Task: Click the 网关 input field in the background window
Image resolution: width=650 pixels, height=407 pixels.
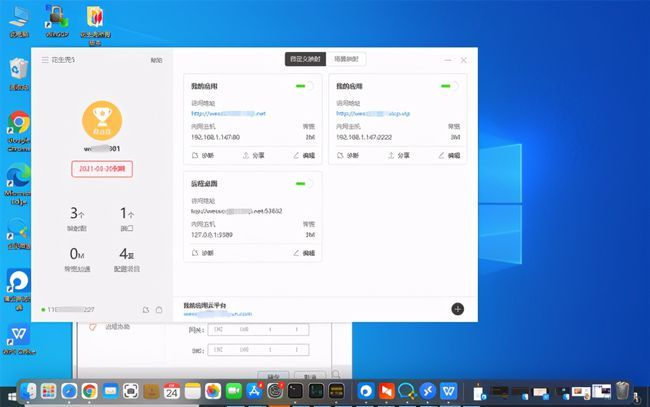Action: tap(258, 329)
